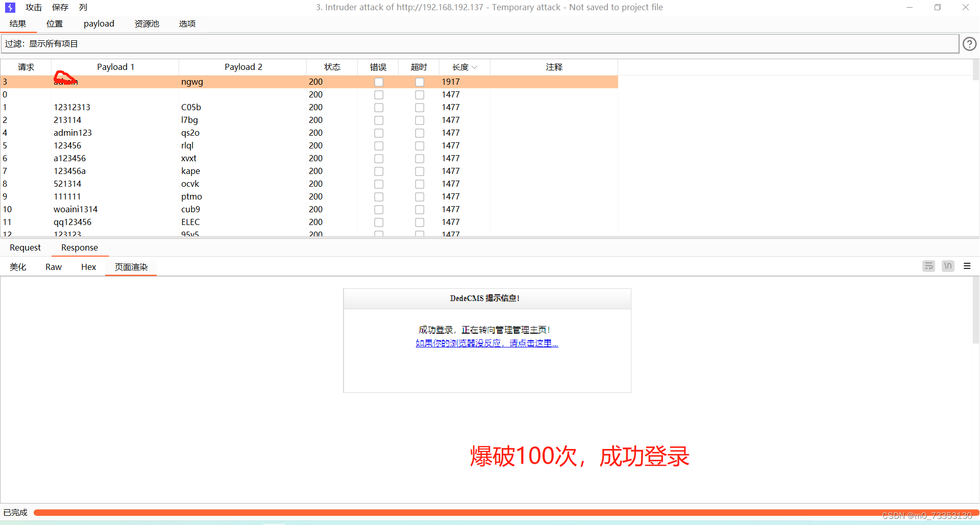Click the Payload 2 cell xvxt
Viewport: 980px width, 525px height.
tap(189, 159)
